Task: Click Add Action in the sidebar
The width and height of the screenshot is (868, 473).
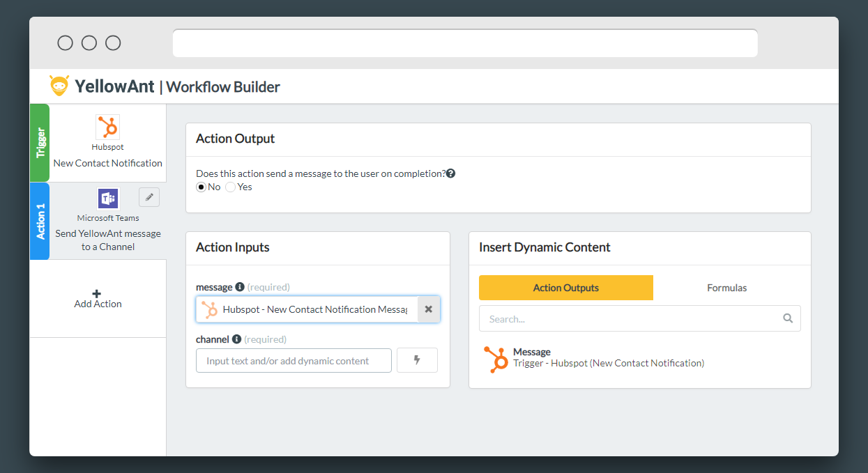Action: (x=98, y=298)
